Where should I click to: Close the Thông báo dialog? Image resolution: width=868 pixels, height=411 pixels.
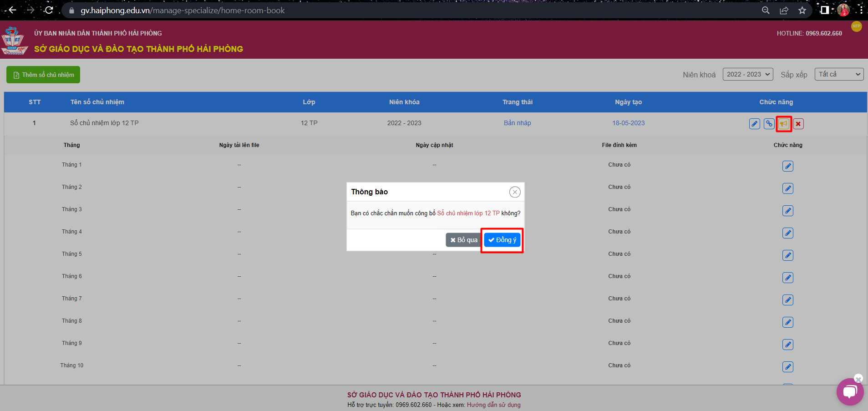coord(514,192)
